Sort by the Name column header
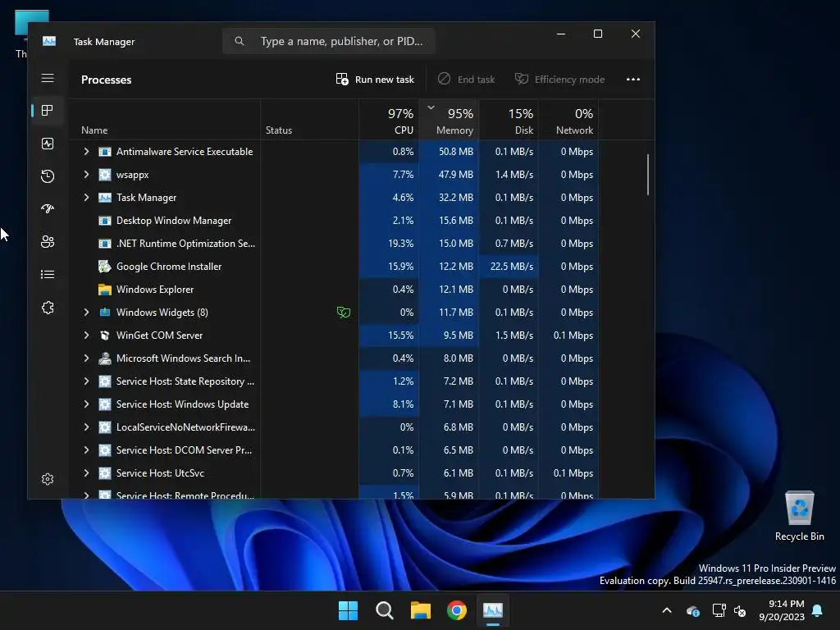The width and height of the screenshot is (840, 630). pos(165,120)
